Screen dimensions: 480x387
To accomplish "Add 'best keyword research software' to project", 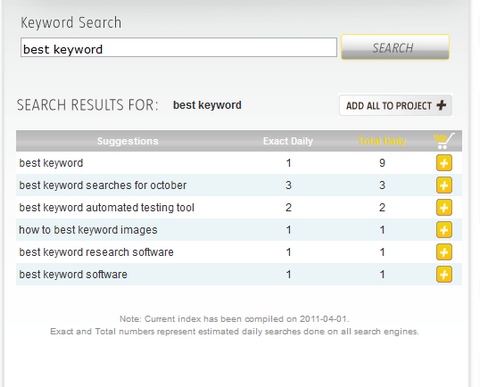I will point(444,252).
